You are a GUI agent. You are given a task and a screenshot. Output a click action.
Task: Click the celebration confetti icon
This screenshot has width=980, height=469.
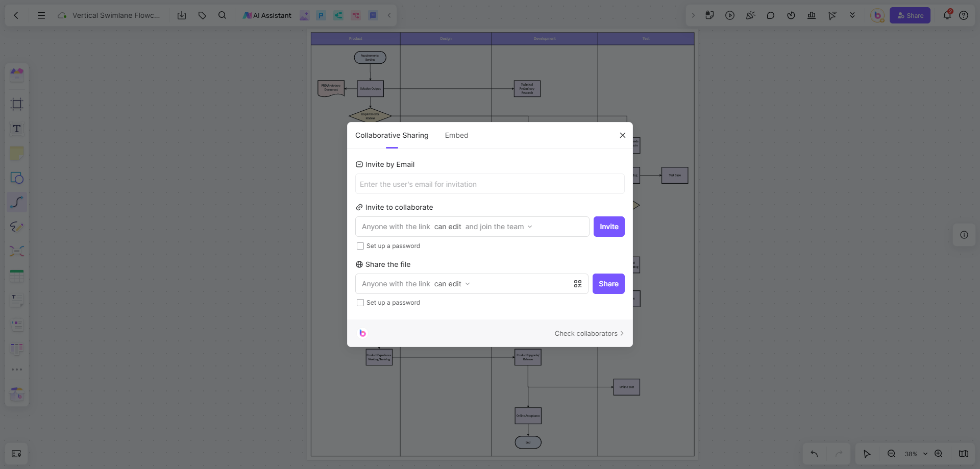750,15
